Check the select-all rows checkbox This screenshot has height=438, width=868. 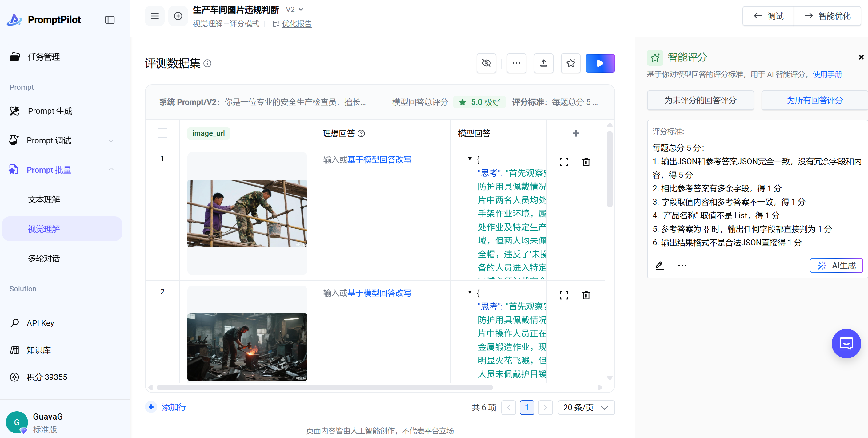point(162,133)
